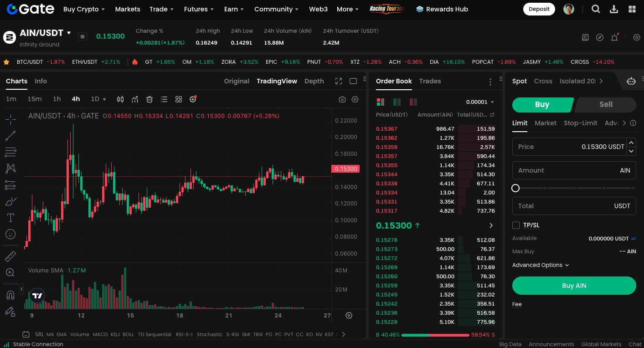Expand the chart to fullscreen
The image size is (644, 348).
tap(339, 81)
